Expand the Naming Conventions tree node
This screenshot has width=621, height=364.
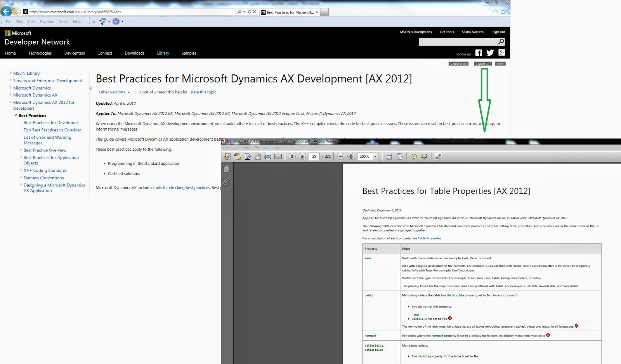pyautogui.click(x=21, y=177)
